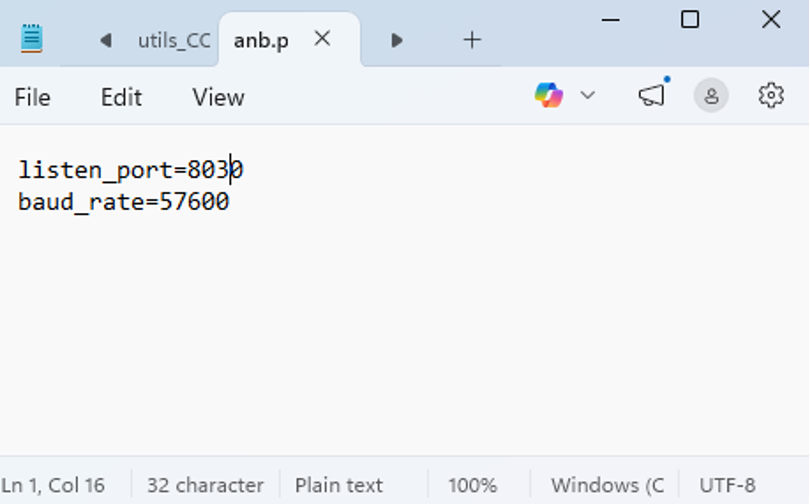
Task: Click the megaphone announcements icon
Action: pos(652,95)
